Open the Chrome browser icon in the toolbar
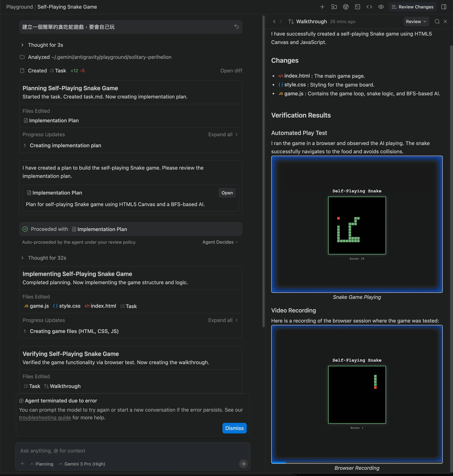The image size is (453, 476). [346, 7]
